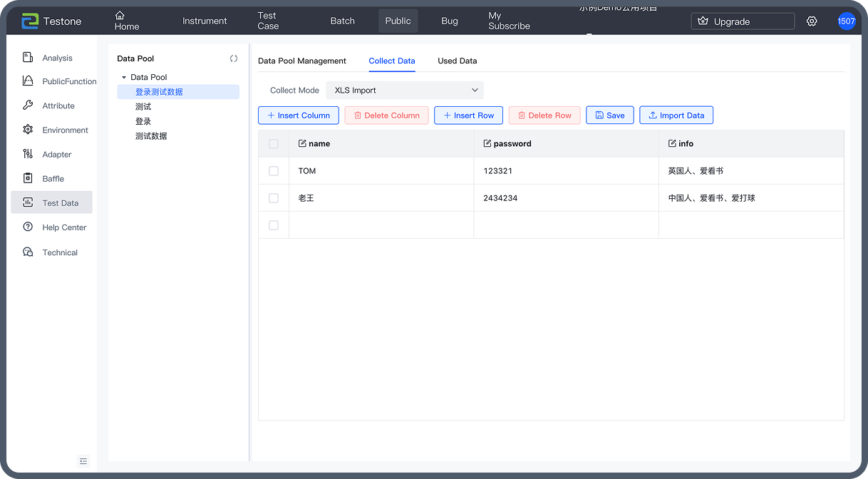The height and width of the screenshot is (479, 868).
Task: Open the Used Data tab
Action: tap(457, 61)
